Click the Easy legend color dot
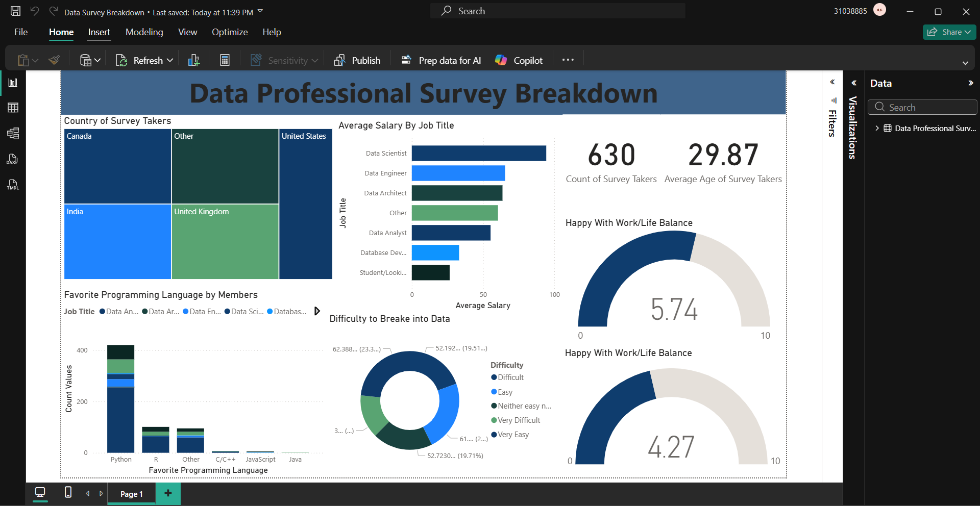Viewport: 980px width, 506px height. [x=494, y=392]
